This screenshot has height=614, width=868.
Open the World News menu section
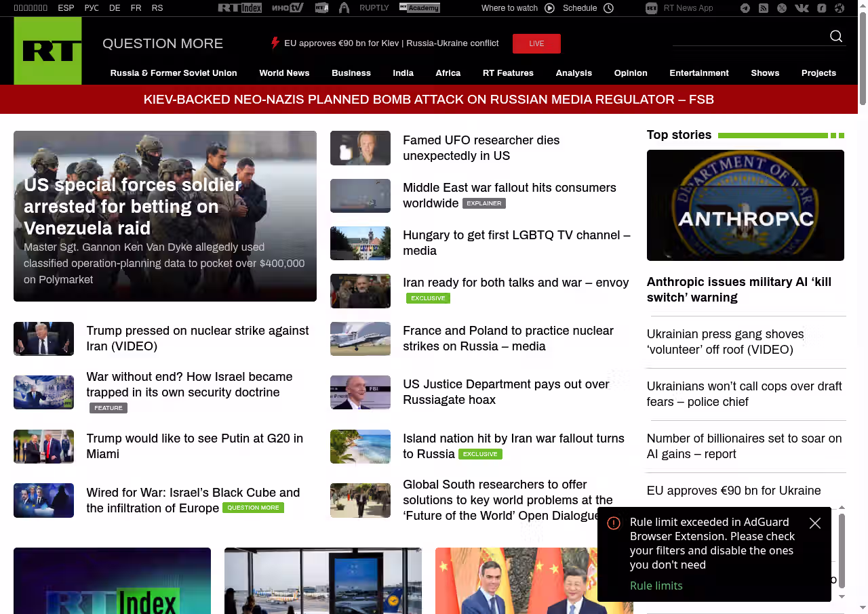tap(284, 73)
